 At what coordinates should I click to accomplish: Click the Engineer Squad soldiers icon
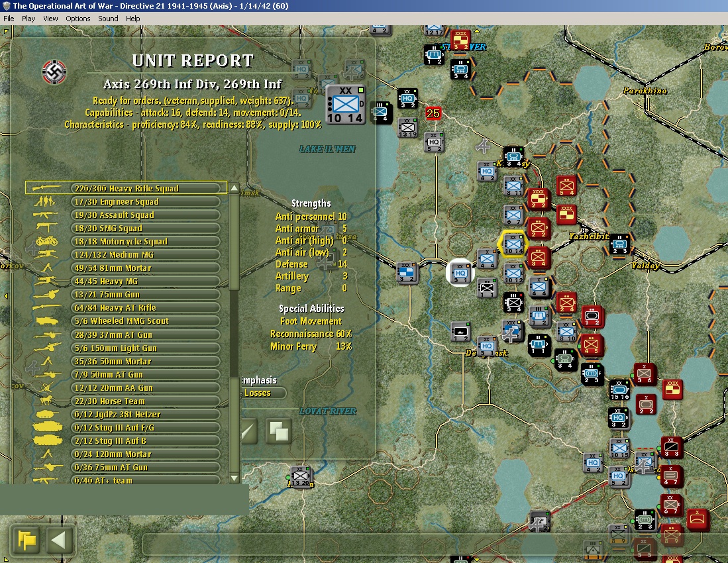[45, 201]
